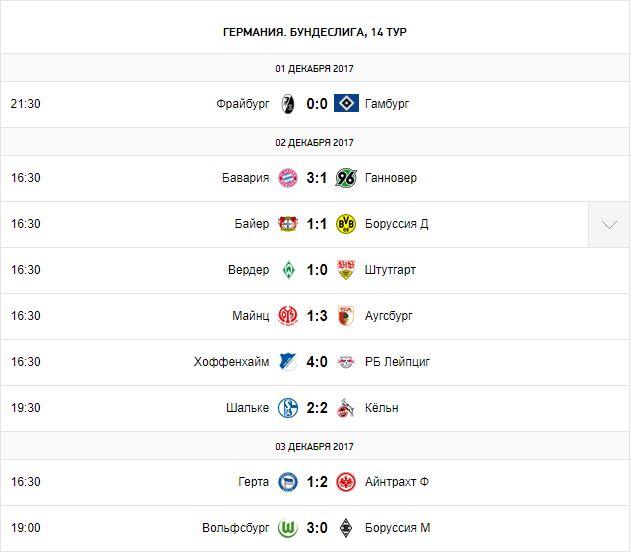This screenshot has width=632, height=554.
Task: Click the Hamburg club logo
Action: point(347,104)
